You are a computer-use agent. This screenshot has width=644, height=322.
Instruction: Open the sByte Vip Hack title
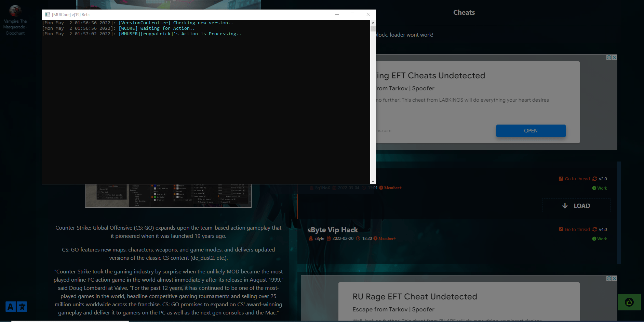click(x=333, y=230)
